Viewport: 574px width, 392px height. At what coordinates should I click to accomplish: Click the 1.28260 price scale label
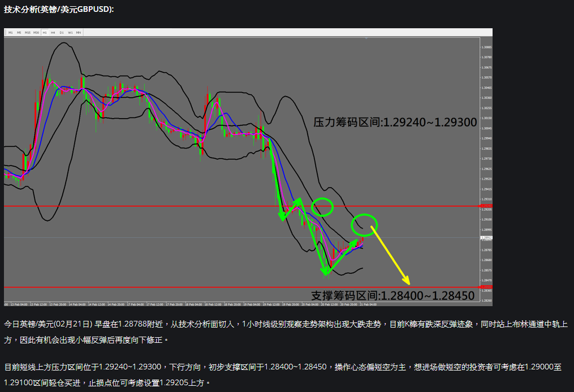[486, 300]
